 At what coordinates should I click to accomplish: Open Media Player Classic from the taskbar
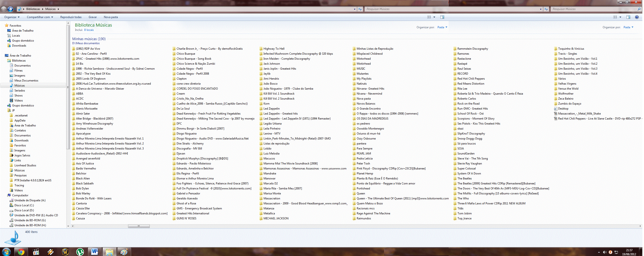[36, 252]
